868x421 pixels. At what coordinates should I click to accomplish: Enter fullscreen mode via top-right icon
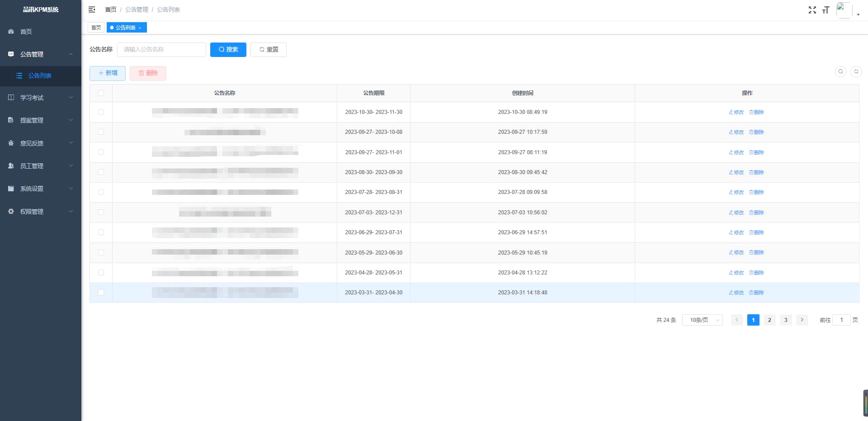pos(812,10)
